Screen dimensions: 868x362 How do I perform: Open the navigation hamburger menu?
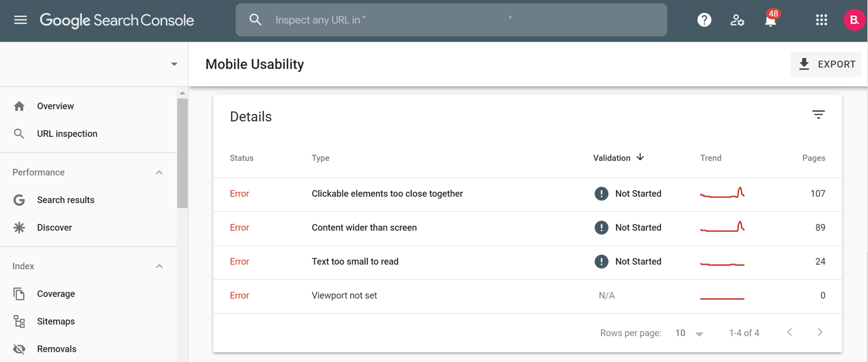(20, 19)
